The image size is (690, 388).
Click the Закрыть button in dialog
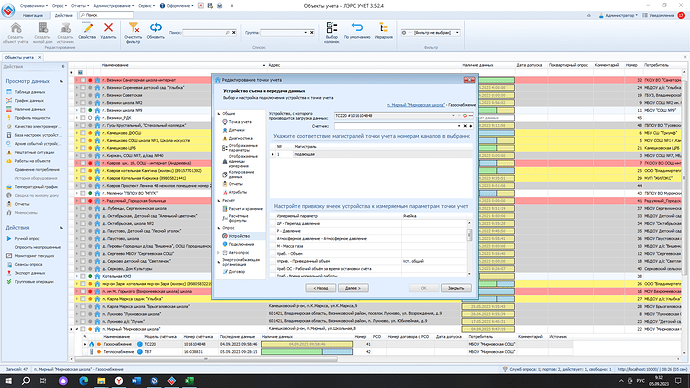[456, 288]
